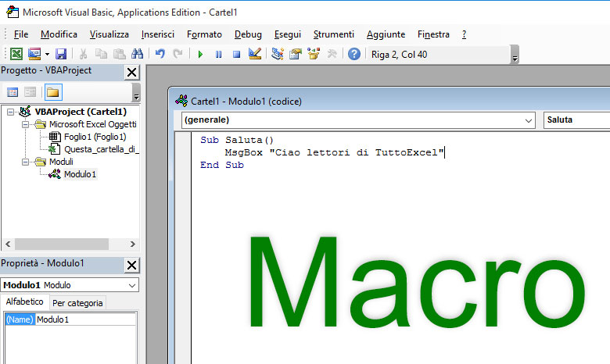Viewport: 610px width, 364px height.
Task: Open the Saluta procedure dropdown
Action: coord(576,120)
